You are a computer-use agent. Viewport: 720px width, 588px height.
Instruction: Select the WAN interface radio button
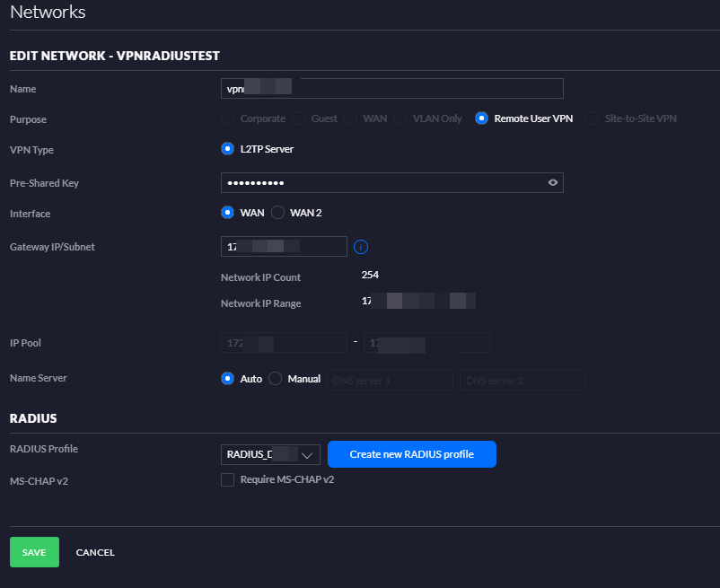[x=227, y=213]
